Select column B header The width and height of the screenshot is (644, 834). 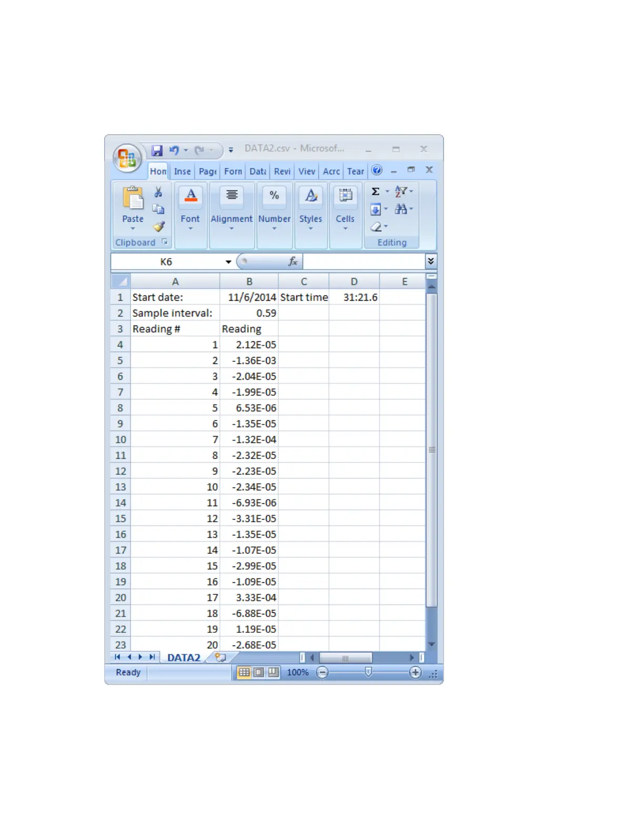tap(249, 282)
